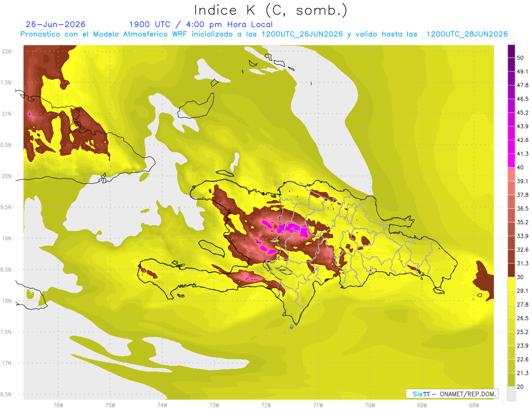532x411 pixels.
Task: Click the colorbar label "29.1"
Action: [x=523, y=290]
